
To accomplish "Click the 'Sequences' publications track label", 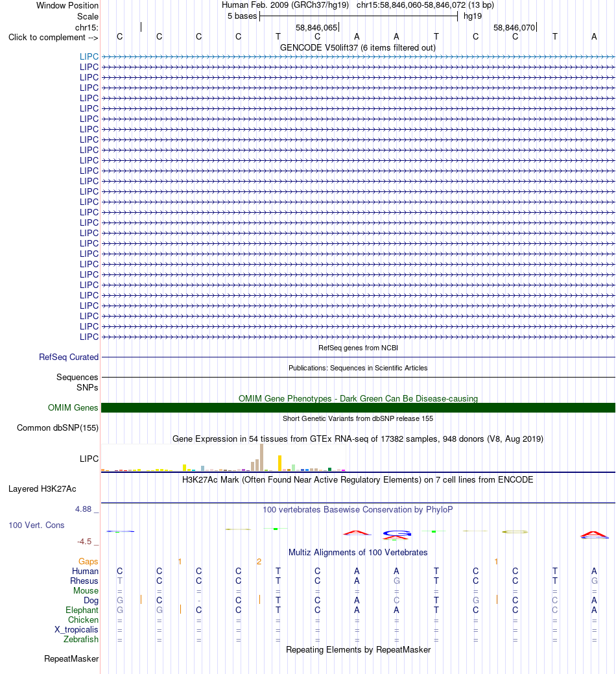I will [x=77, y=377].
